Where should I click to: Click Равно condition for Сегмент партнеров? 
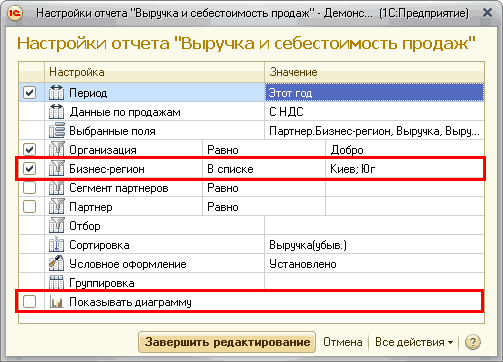pyautogui.click(x=264, y=188)
